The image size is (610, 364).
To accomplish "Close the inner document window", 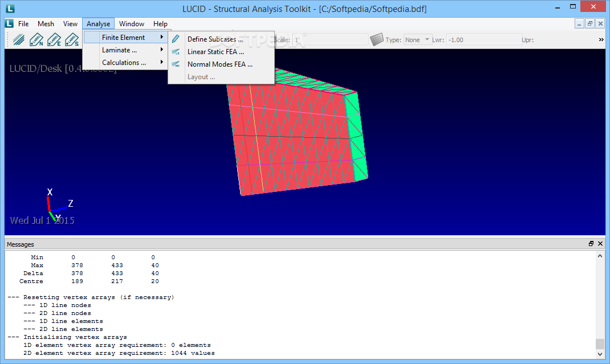I will coord(600,24).
